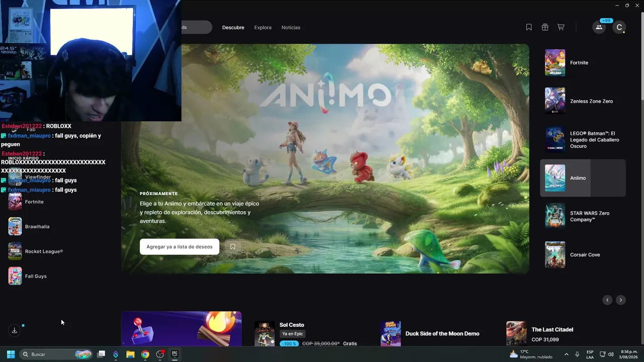The image size is (644, 362).
Task: Open the wishlist bookmark icon in header
Action: [x=529, y=27]
